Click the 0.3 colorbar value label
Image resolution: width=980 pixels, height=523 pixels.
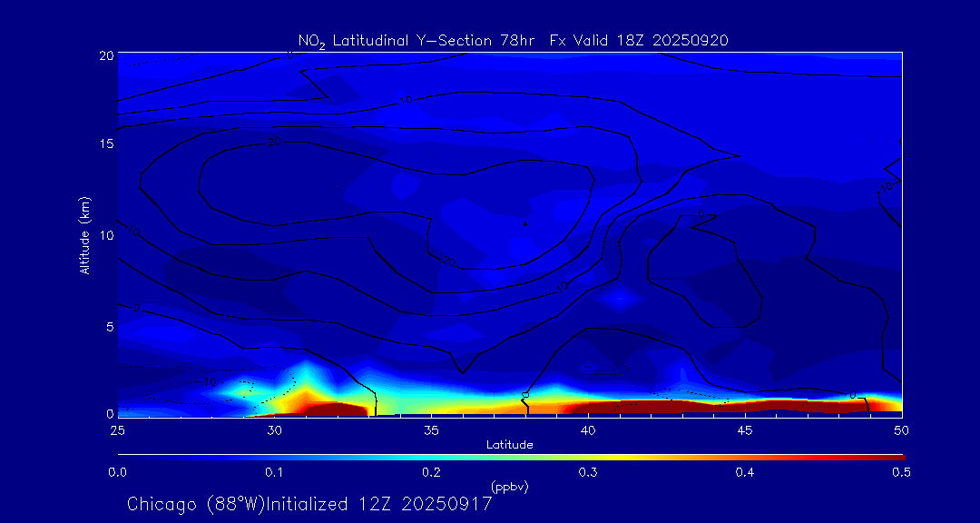coord(588,472)
